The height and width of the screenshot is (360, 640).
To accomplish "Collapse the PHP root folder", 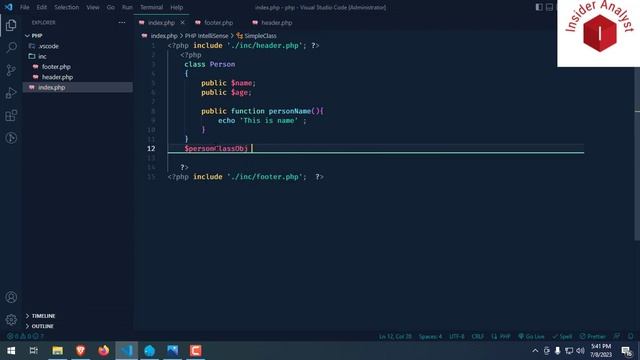I will coord(78,36).
